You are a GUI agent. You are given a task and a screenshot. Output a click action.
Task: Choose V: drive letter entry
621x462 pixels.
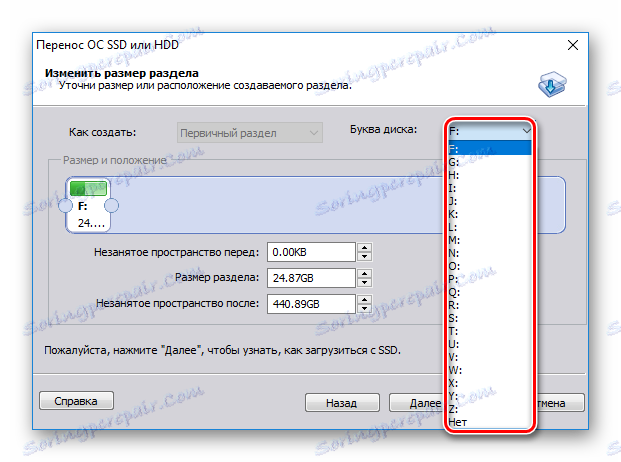point(490,357)
